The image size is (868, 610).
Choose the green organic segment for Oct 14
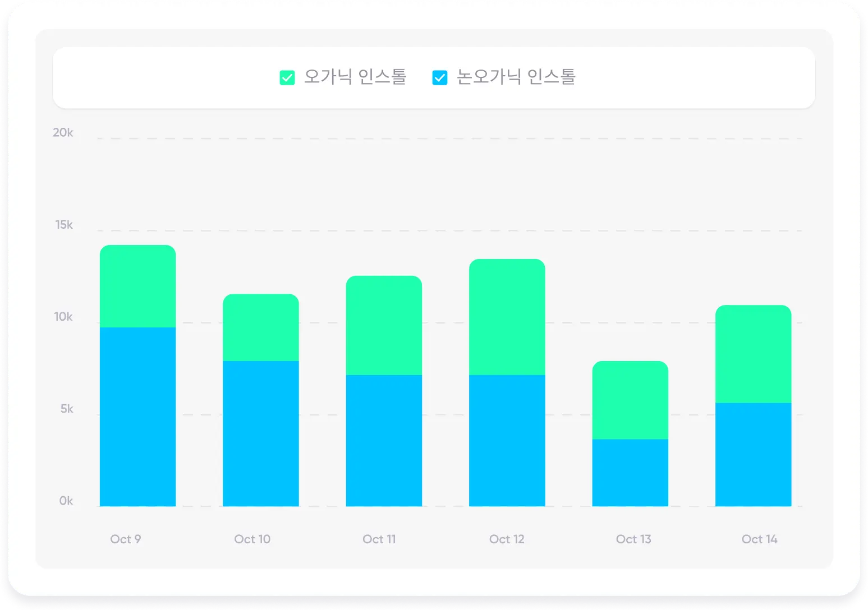(753, 354)
